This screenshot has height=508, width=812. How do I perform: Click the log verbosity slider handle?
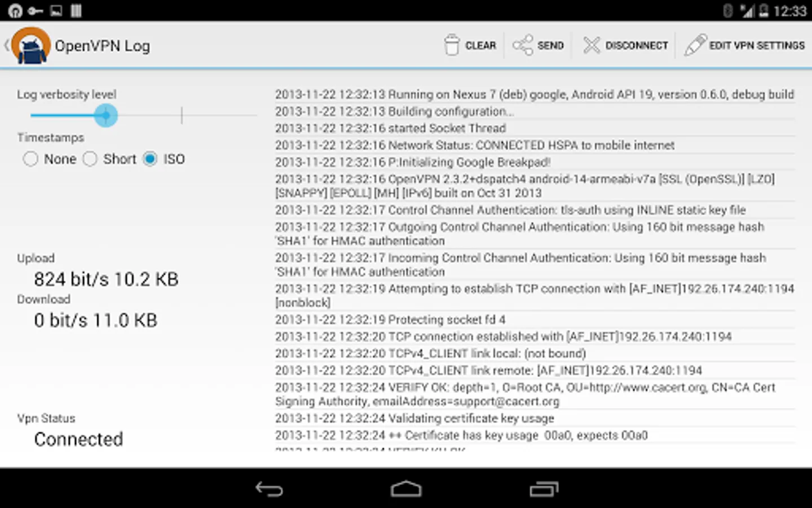point(105,115)
